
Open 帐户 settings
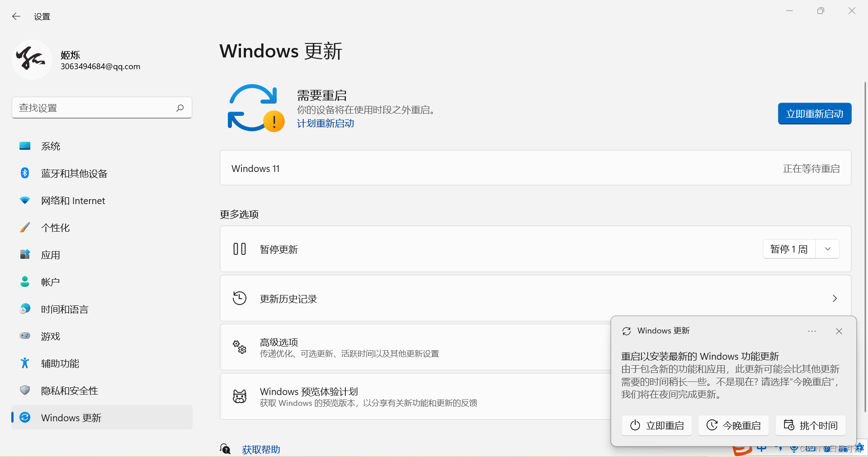pos(102,282)
